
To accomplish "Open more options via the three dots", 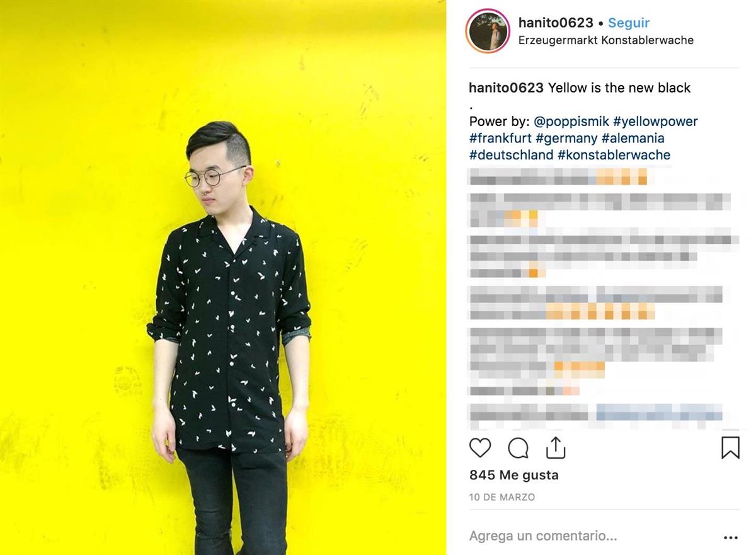I will pos(730,538).
